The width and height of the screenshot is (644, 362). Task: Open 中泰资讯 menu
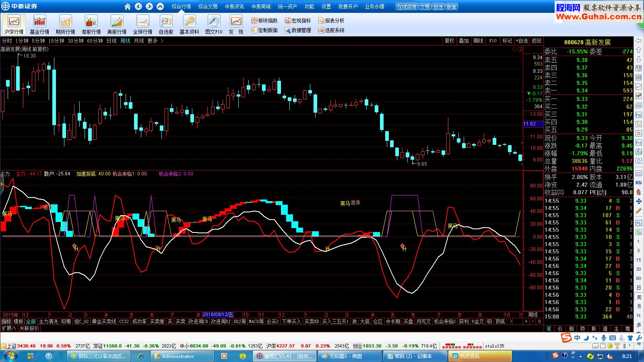click(x=234, y=6)
